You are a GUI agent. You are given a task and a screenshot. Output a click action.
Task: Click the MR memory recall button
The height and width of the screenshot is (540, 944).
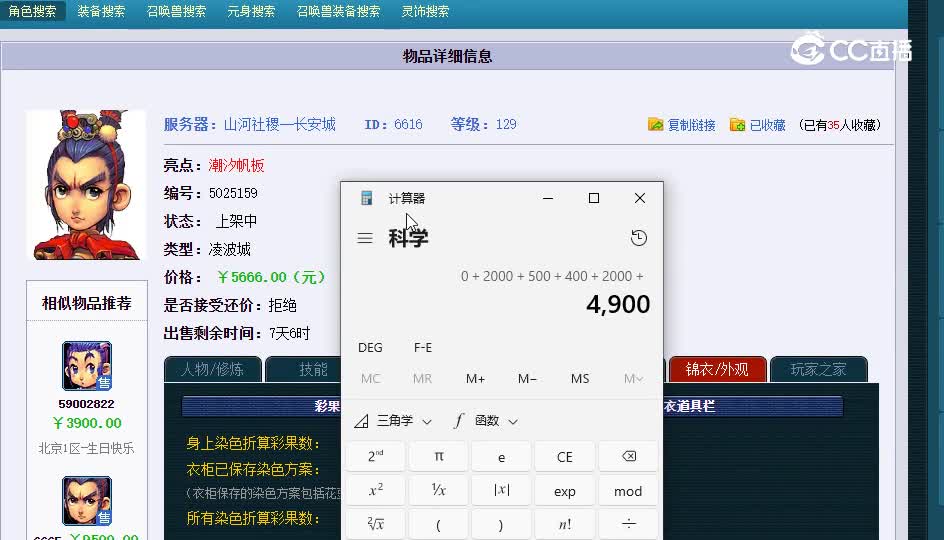pos(422,379)
